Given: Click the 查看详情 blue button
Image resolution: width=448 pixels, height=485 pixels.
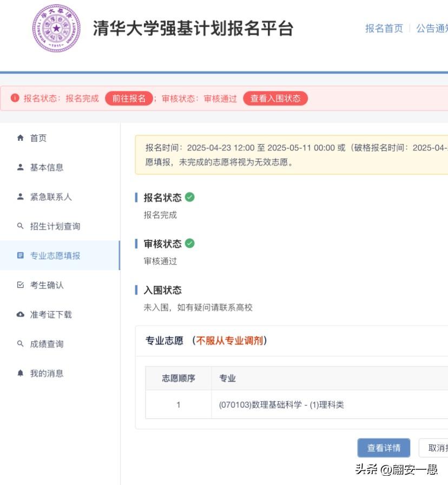Looking at the screenshot, I should (x=384, y=448).
